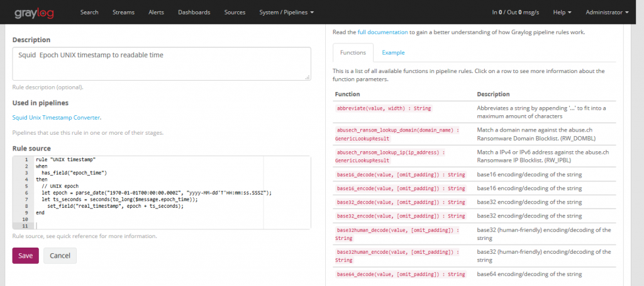Go to Streams in navigation bar
The image size is (644, 286).
123,13
